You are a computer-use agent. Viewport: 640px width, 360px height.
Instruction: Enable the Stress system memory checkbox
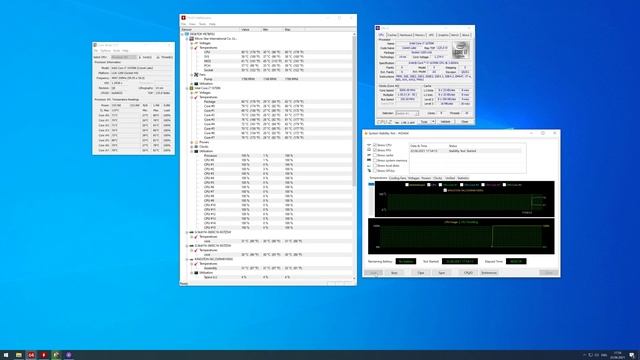[375, 160]
